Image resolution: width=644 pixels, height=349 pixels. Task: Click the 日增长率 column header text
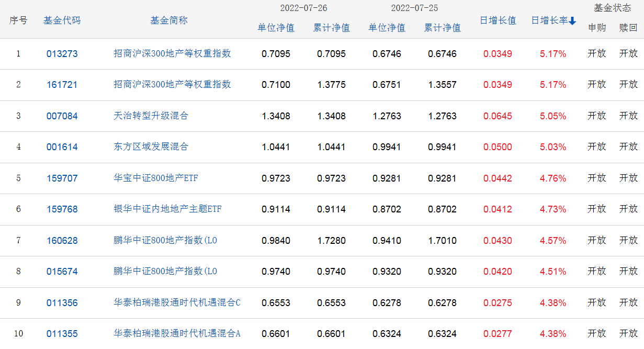pos(549,20)
